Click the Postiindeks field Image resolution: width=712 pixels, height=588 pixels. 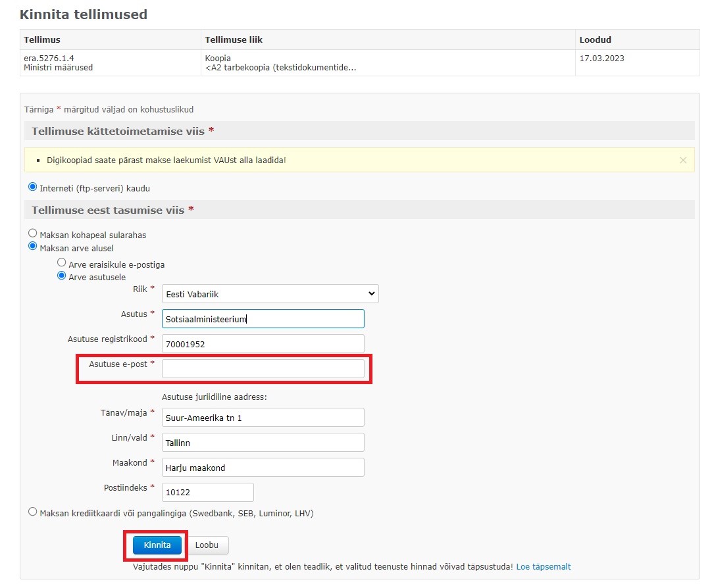pos(207,493)
